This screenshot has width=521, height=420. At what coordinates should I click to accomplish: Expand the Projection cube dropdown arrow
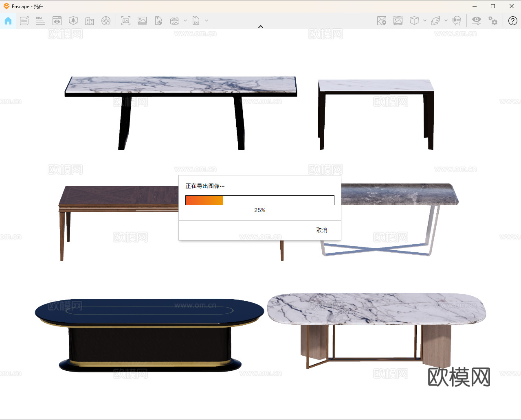(425, 20)
